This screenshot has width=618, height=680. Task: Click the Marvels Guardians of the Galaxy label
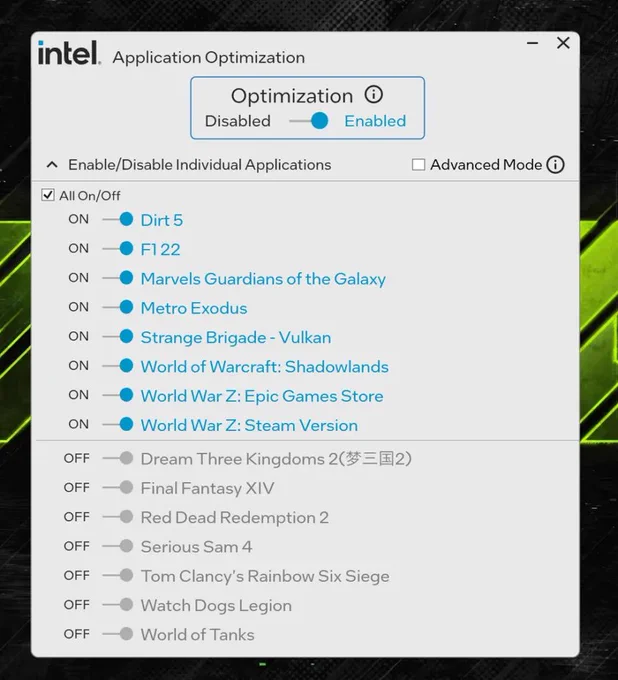tap(263, 279)
